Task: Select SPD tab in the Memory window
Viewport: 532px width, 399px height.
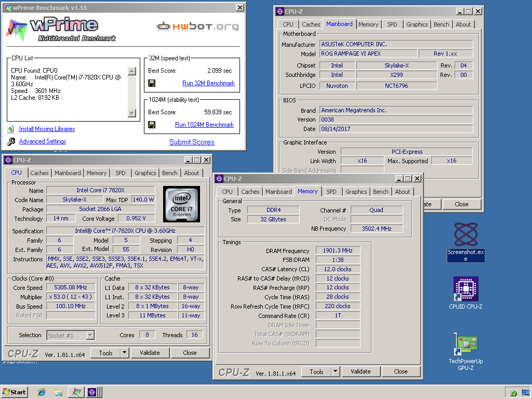Action: (x=331, y=192)
